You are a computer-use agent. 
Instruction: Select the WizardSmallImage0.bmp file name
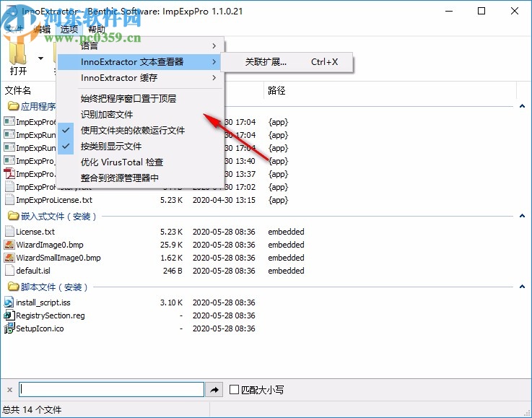click(x=58, y=258)
